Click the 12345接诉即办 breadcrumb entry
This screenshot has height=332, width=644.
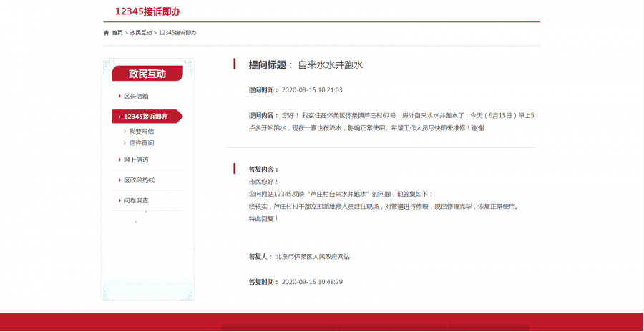coord(177,33)
